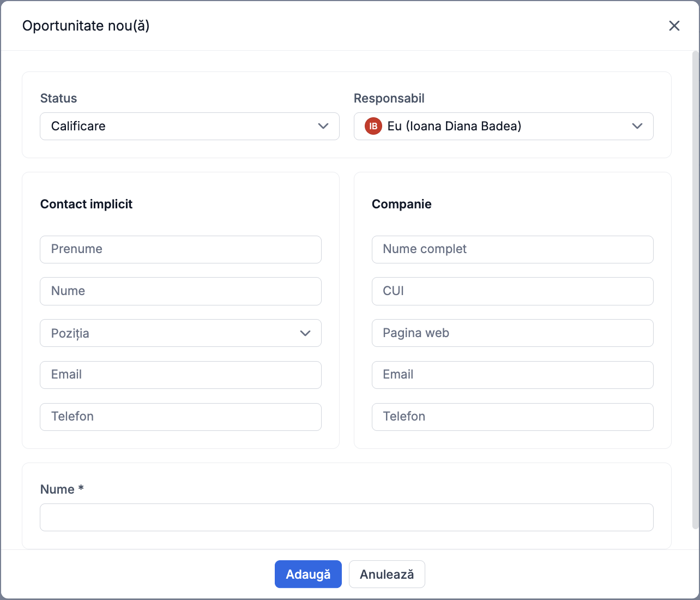This screenshot has height=600, width=700.
Task: Expand the Responsabil dropdown
Action: 503,126
